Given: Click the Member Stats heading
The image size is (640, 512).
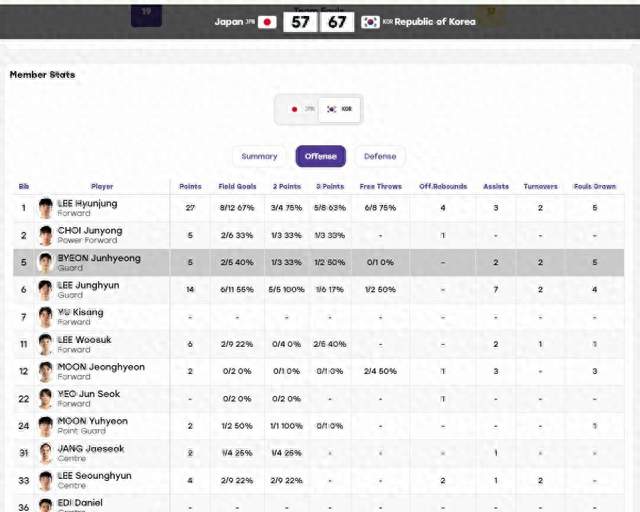Looking at the screenshot, I should click(42, 75).
